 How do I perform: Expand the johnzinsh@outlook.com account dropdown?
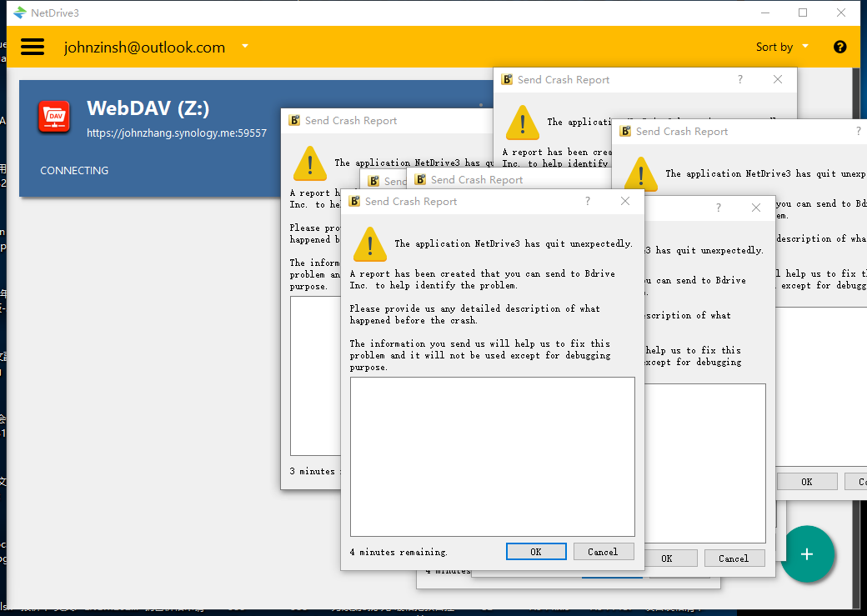pyautogui.click(x=244, y=47)
